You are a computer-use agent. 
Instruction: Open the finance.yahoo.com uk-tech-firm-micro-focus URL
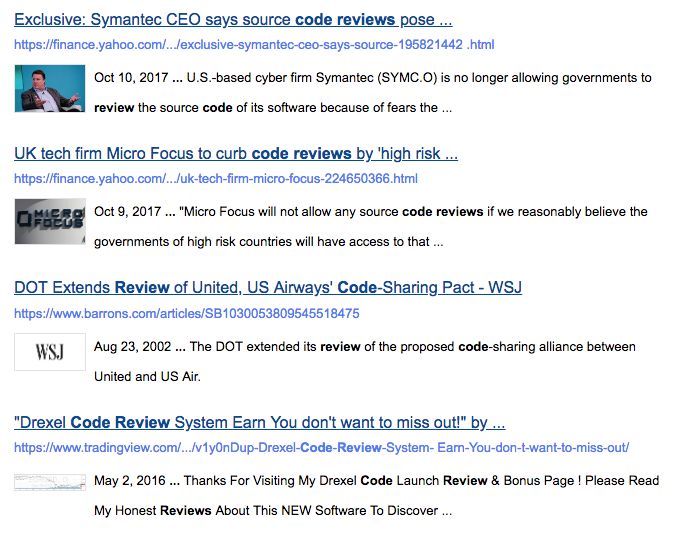[216, 179]
